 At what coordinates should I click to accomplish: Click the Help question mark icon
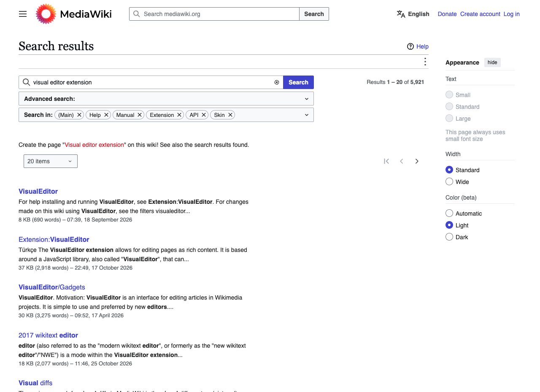410,46
